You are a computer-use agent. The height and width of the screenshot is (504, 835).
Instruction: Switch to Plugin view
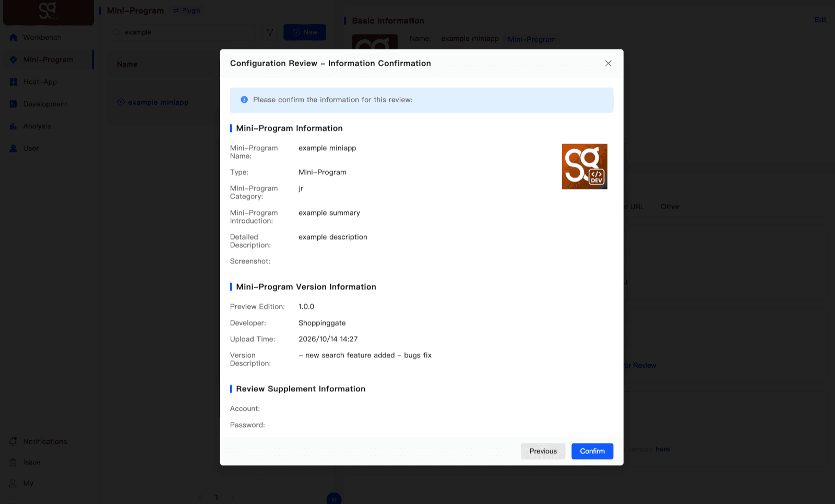(x=187, y=10)
